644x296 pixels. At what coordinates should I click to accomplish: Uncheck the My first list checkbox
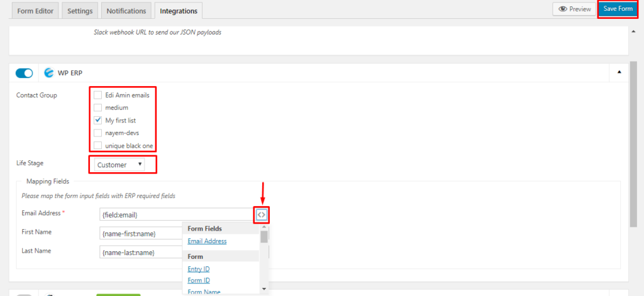tap(97, 120)
